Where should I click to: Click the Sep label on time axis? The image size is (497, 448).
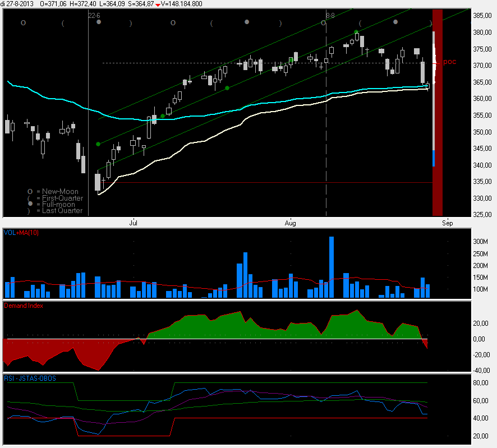[447, 223]
